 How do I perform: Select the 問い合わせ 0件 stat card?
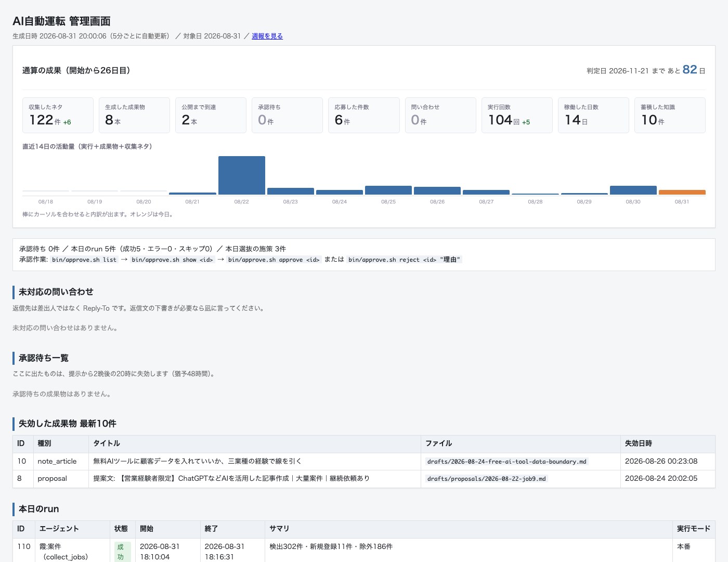[x=440, y=115]
